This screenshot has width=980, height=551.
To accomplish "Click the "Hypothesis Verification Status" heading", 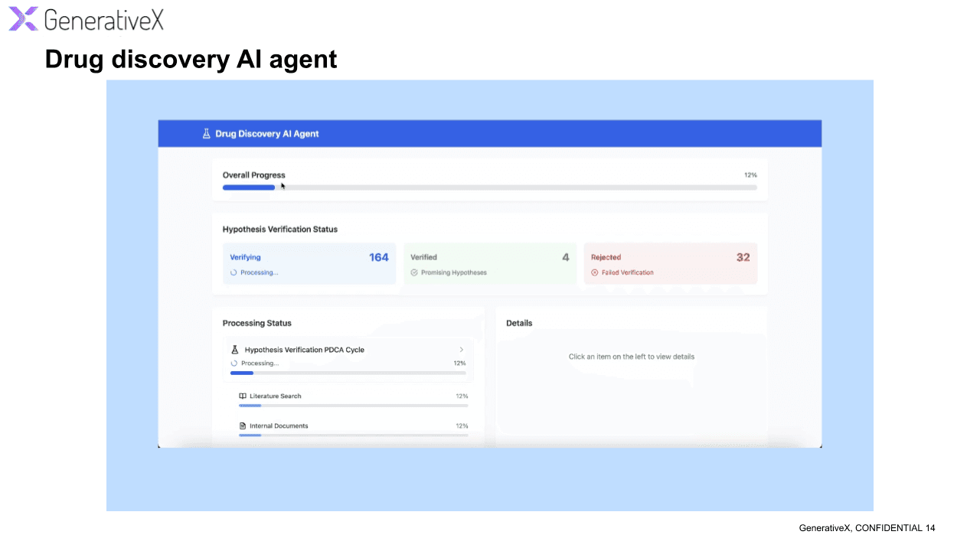I will pos(280,230).
